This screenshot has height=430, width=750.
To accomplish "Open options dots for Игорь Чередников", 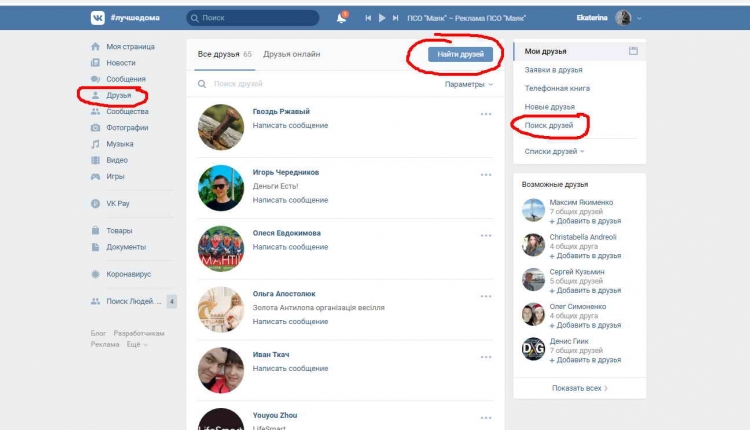I will pos(486,175).
